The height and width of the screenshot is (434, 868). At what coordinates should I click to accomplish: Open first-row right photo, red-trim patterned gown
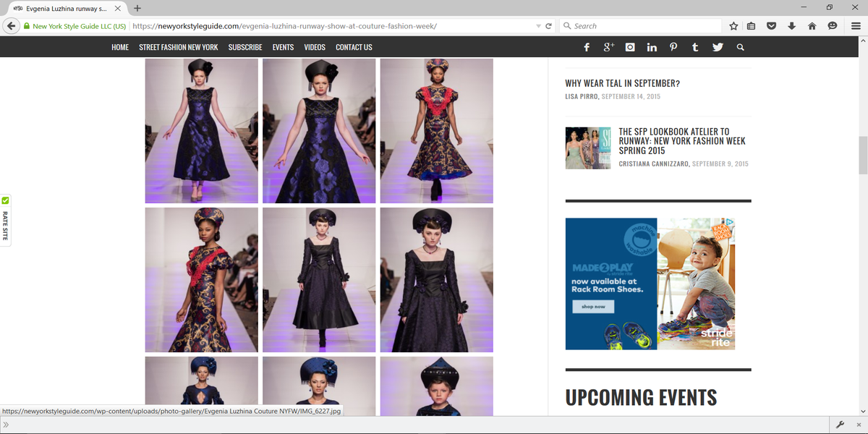pyautogui.click(x=436, y=131)
